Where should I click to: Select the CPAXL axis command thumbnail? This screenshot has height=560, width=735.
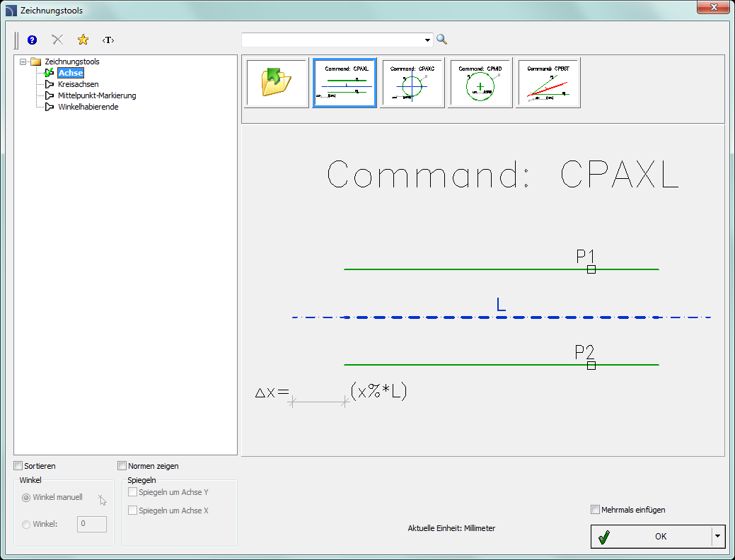click(345, 83)
